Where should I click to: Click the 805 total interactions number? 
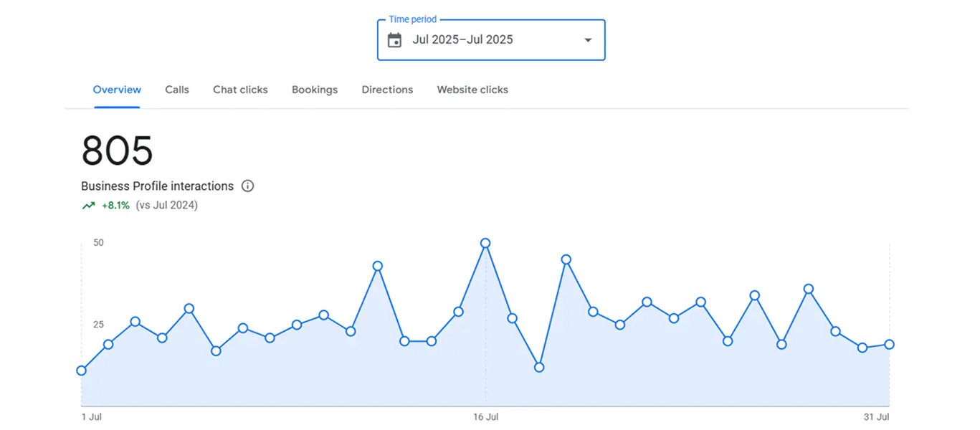[x=117, y=151]
